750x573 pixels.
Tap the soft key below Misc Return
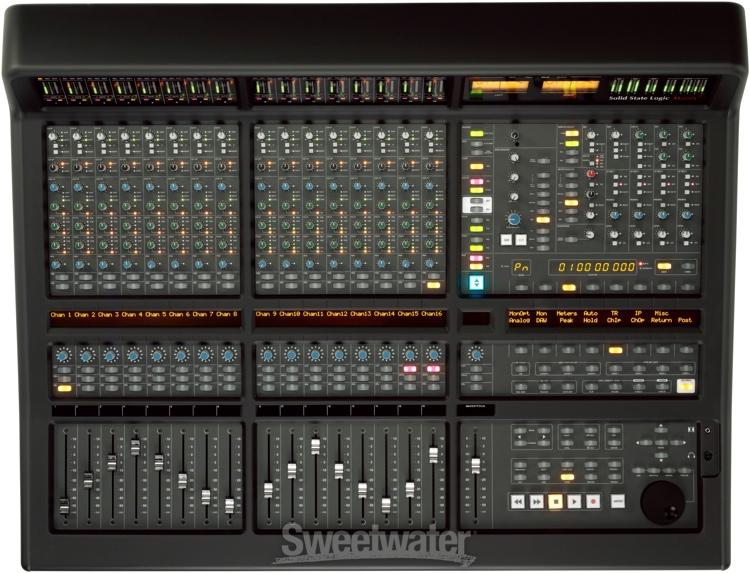pyautogui.click(x=662, y=350)
